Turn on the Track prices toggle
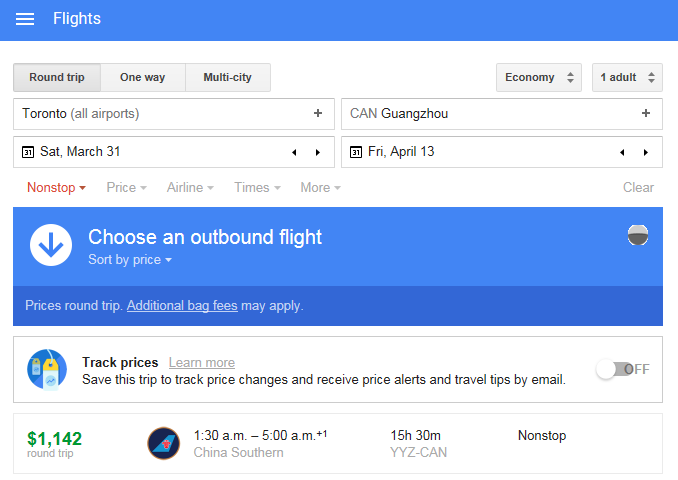Screen dimensions: 678x480 [x=623, y=369]
